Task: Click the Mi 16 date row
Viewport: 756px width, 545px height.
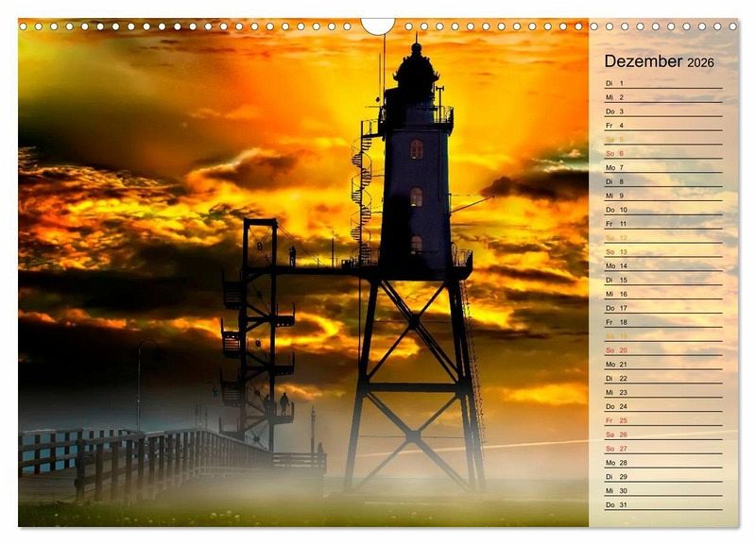Action: coord(662,294)
